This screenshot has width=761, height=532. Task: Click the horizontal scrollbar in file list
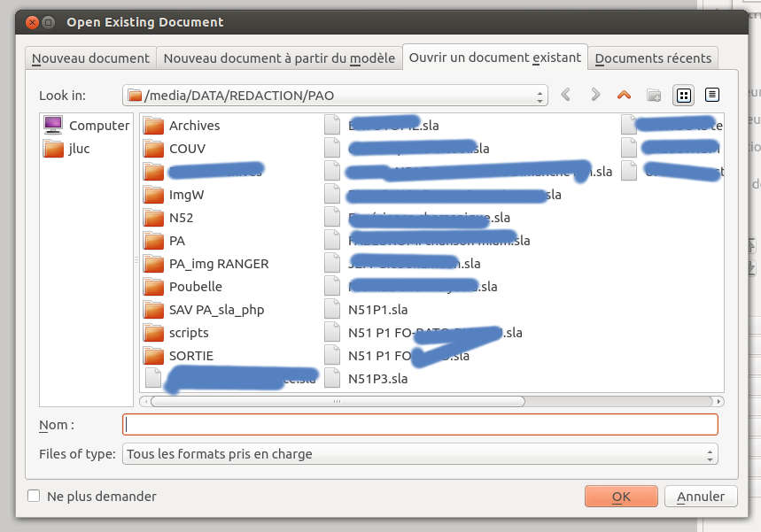click(x=335, y=401)
